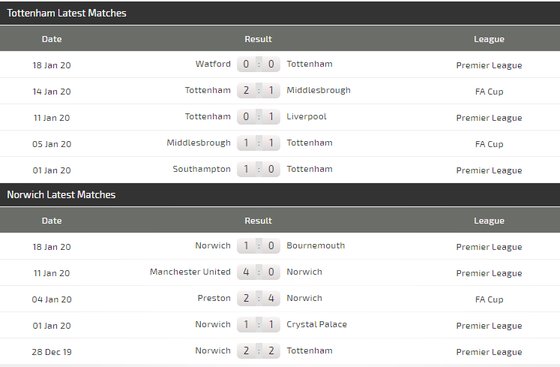The image size is (560, 367).
Task: Click Preston 2:4 Norwich score box
Action: (258, 298)
